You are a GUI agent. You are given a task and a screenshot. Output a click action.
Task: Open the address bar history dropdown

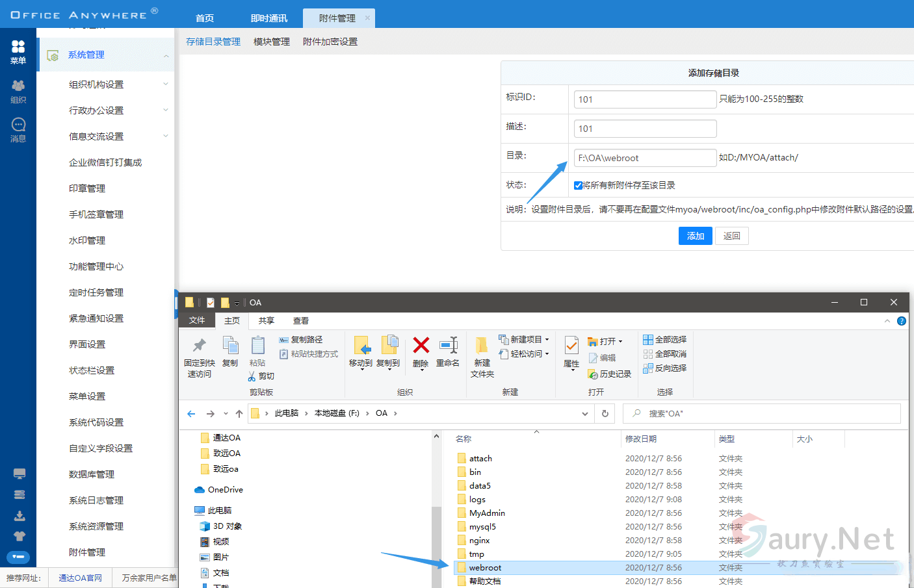pyautogui.click(x=584, y=413)
